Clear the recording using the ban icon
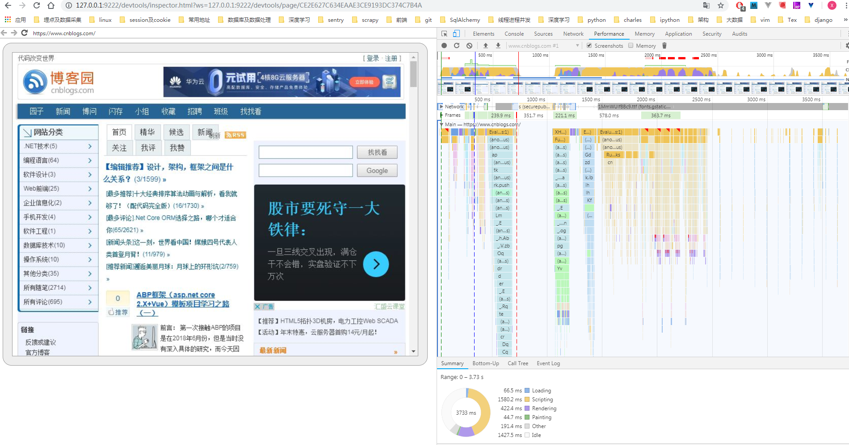This screenshot has height=445, width=849. pos(469,46)
